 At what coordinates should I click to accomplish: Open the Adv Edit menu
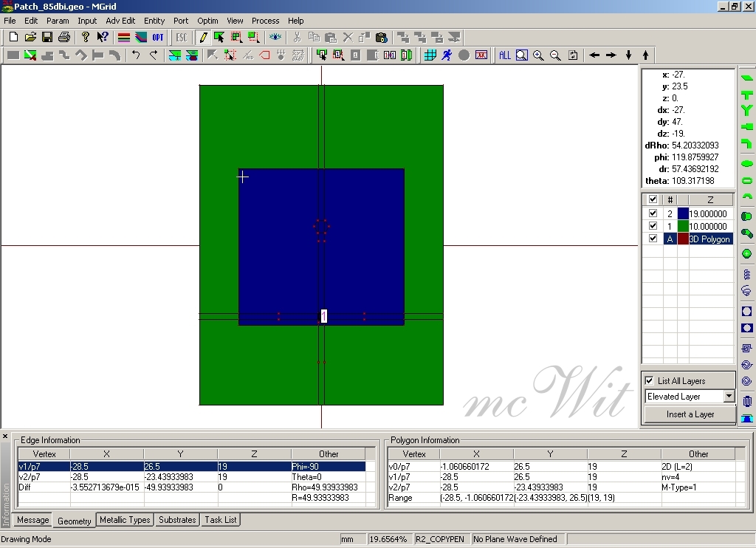[120, 21]
